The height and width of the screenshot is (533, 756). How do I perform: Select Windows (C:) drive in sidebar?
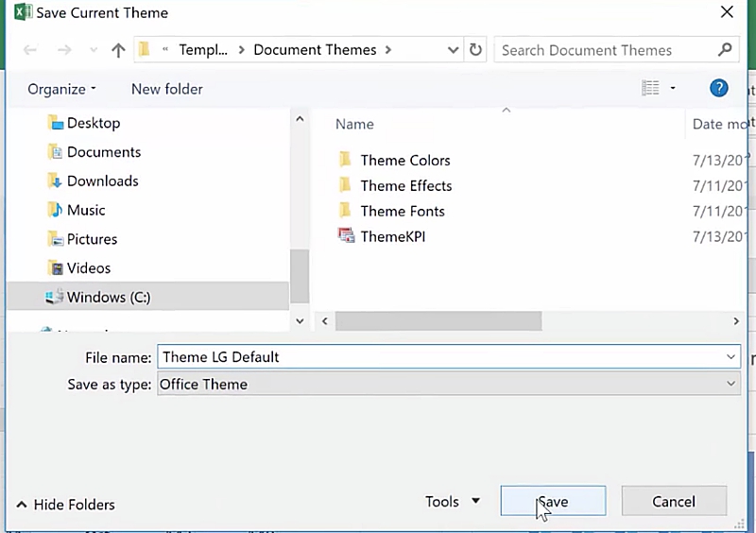(108, 297)
